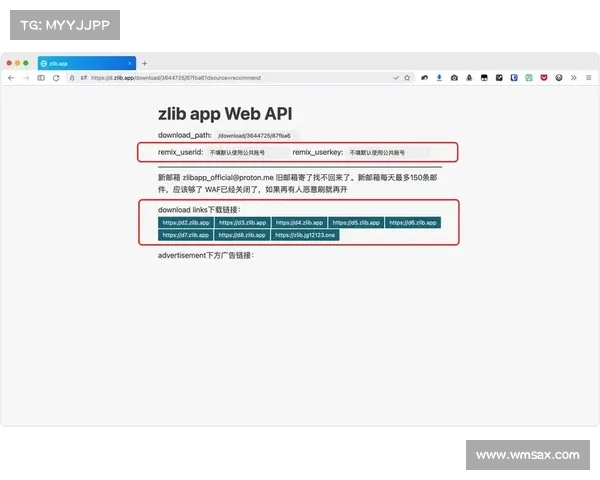Expand the address bar dropdown chevron
Image resolution: width=600 pixels, height=480 pixels.
pyautogui.click(x=396, y=78)
